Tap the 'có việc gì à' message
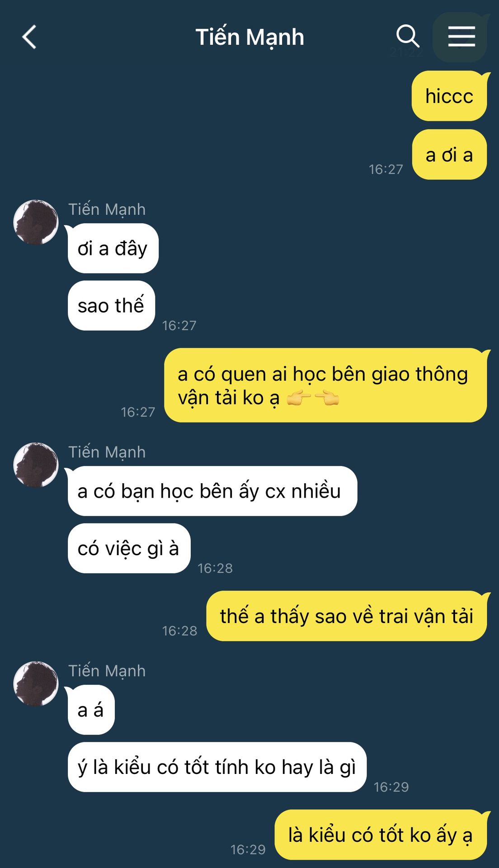 point(129,548)
